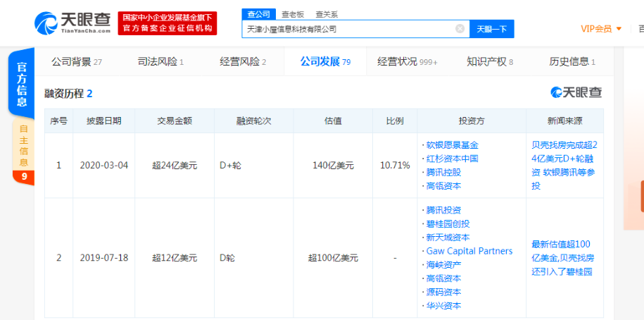Open 高瓴资本 link in the D+轮 row
Viewport: 644px width, 320px height.
coord(443,186)
